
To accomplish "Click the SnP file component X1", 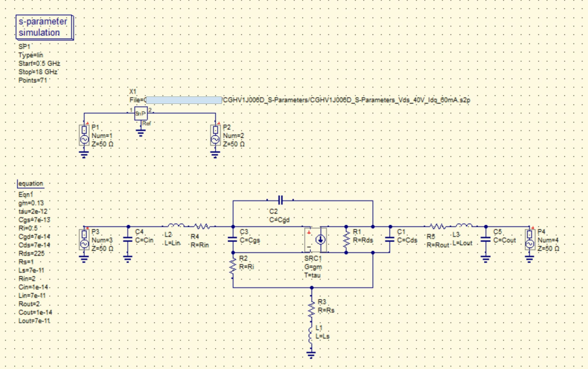I will coord(141,113).
